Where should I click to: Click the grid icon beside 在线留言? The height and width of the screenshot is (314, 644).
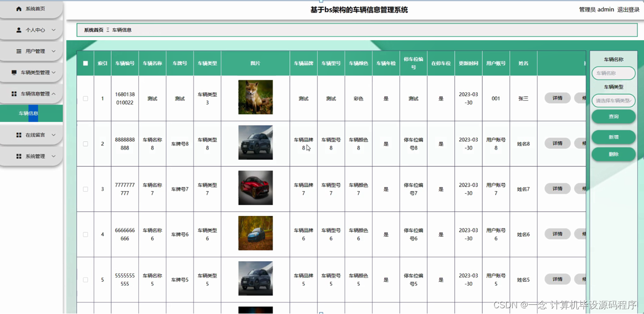pyautogui.click(x=19, y=135)
